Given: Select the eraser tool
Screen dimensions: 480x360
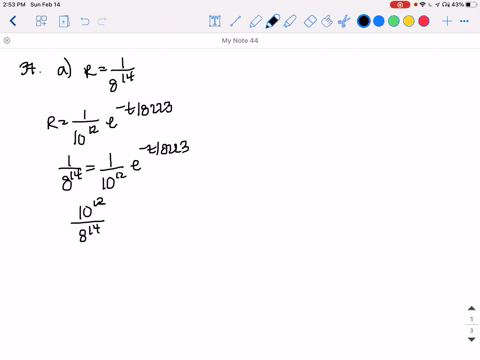Looking at the screenshot, I should click(x=310, y=22).
